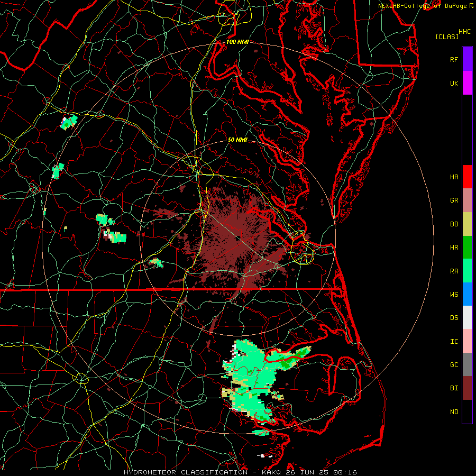
Task: Click the HA red legend swatch
Action: pos(467,177)
